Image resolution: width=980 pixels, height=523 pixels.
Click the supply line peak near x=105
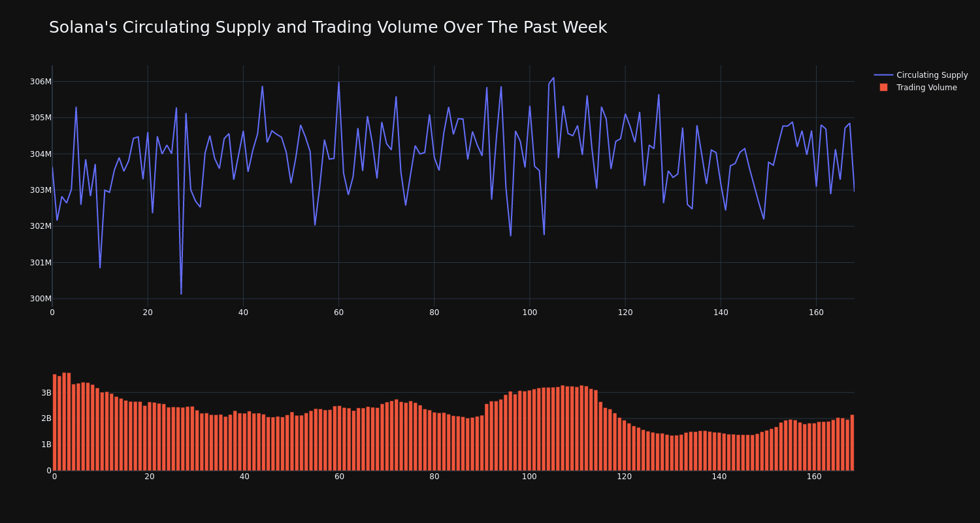click(x=553, y=78)
